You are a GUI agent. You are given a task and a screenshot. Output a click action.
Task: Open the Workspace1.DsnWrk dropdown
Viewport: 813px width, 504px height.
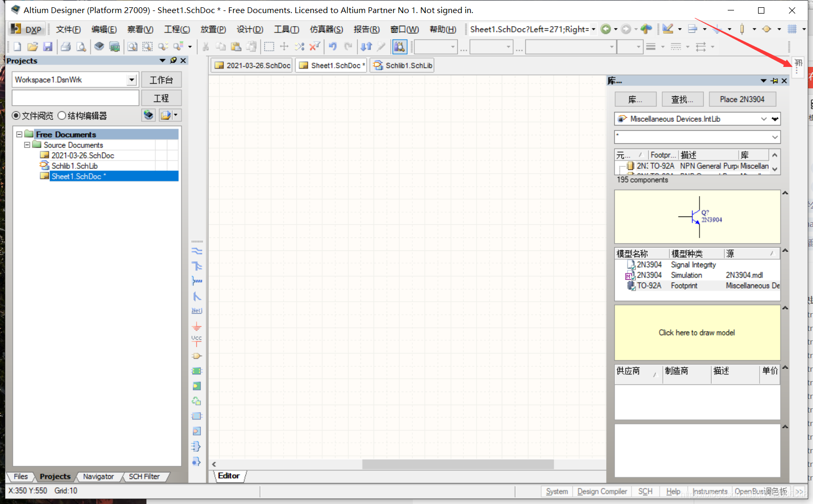(131, 79)
